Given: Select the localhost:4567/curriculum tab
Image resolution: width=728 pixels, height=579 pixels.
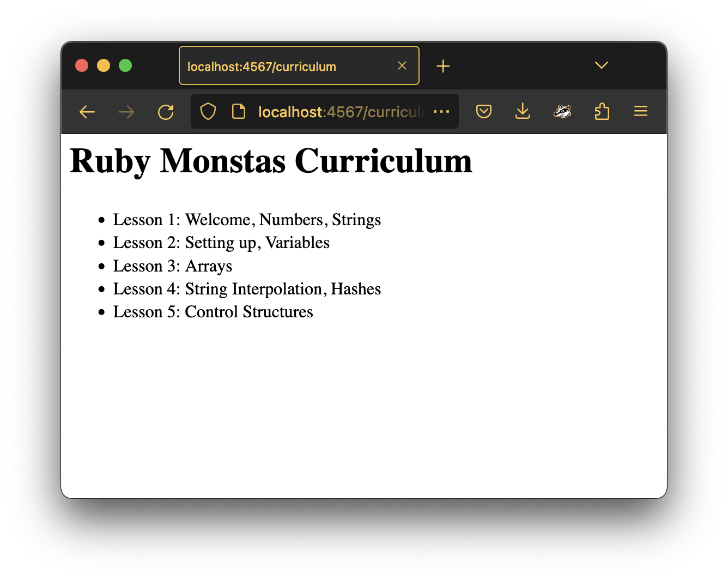Looking at the screenshot, I should coord(272,65).
